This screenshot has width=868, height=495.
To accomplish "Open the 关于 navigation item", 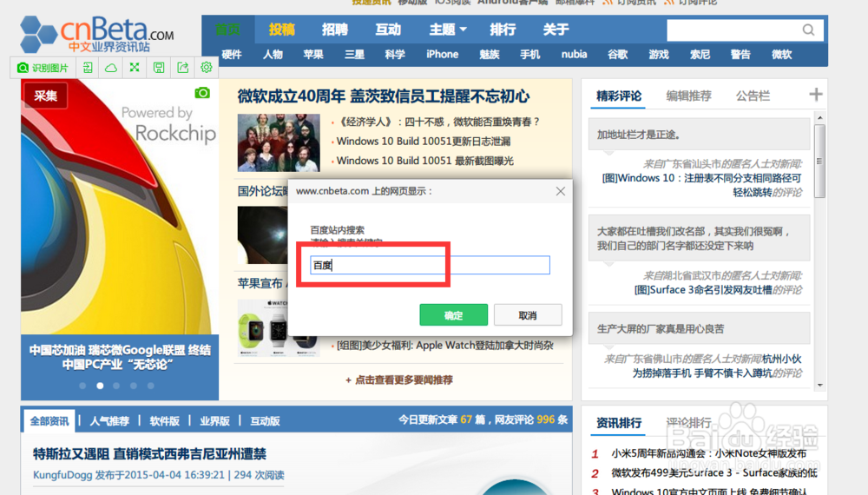I will click(x=556, y=30).
